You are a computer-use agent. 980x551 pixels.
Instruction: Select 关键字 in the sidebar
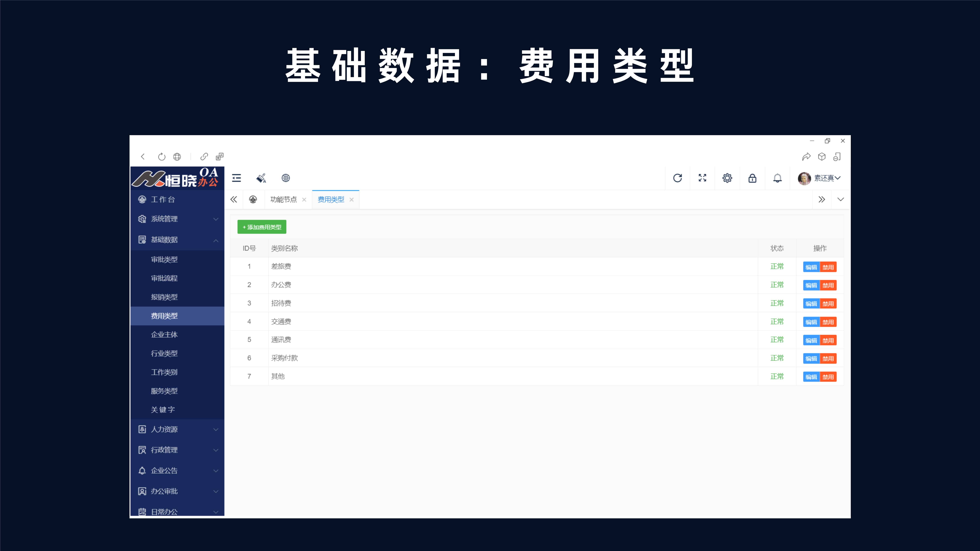(177, 410)
